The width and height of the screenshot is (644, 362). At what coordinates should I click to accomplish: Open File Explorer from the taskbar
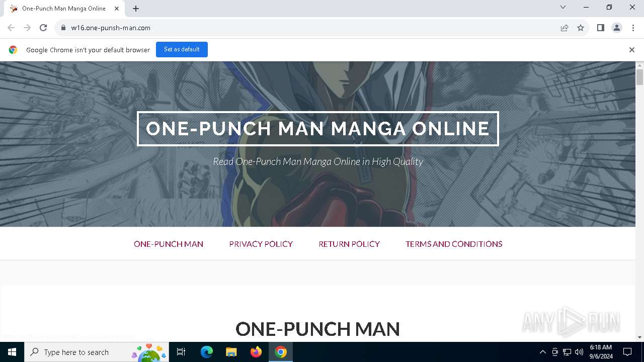click(231, 352)
